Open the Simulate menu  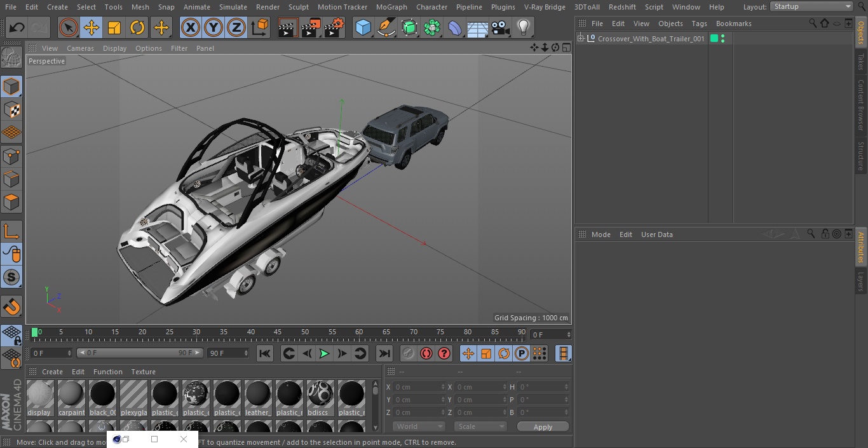233,7
